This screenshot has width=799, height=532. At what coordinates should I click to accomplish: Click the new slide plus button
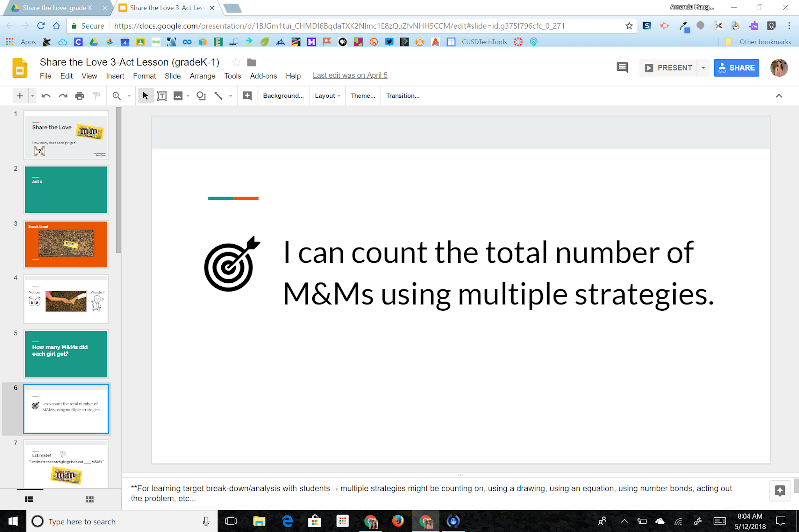point(20,96)
